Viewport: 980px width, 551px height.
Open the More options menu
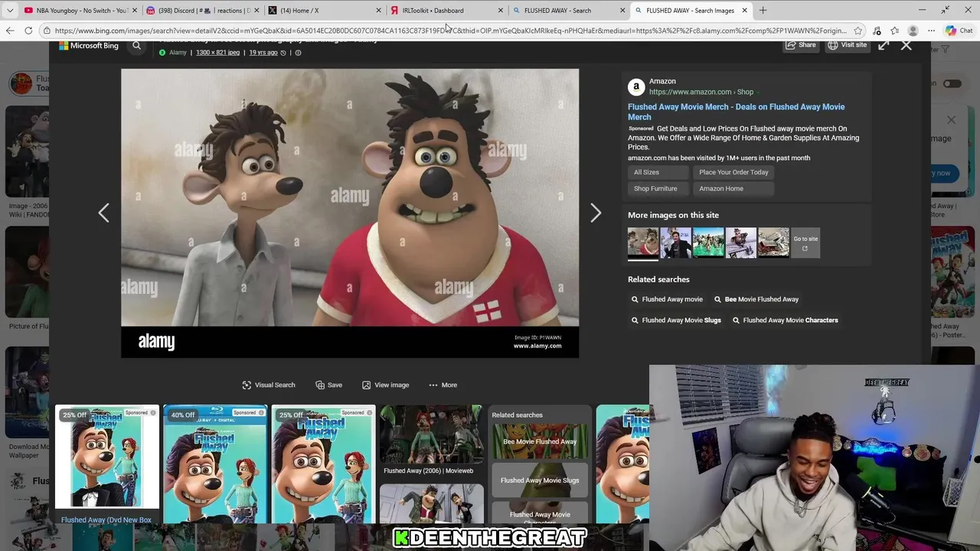pyautogui.click(x=443, y=385)
